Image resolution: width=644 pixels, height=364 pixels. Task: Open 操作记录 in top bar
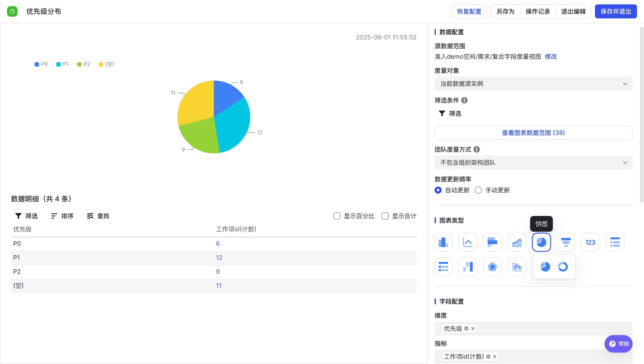[x=538, y=11]
